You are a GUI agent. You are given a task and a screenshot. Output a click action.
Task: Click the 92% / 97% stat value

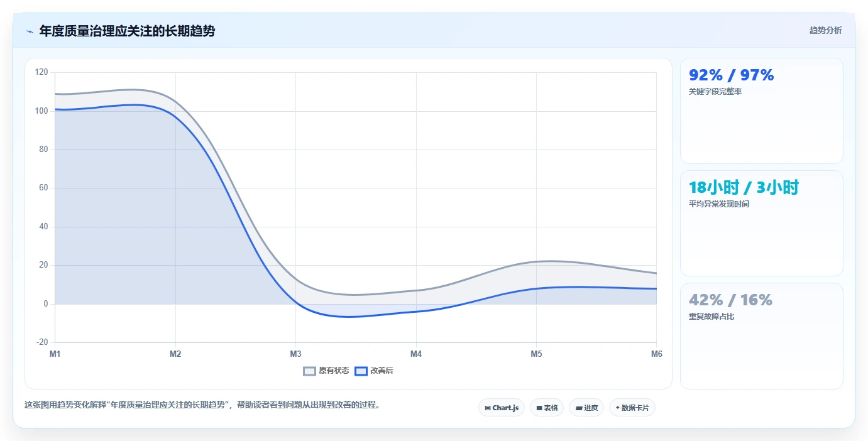(x=731, y=75)
